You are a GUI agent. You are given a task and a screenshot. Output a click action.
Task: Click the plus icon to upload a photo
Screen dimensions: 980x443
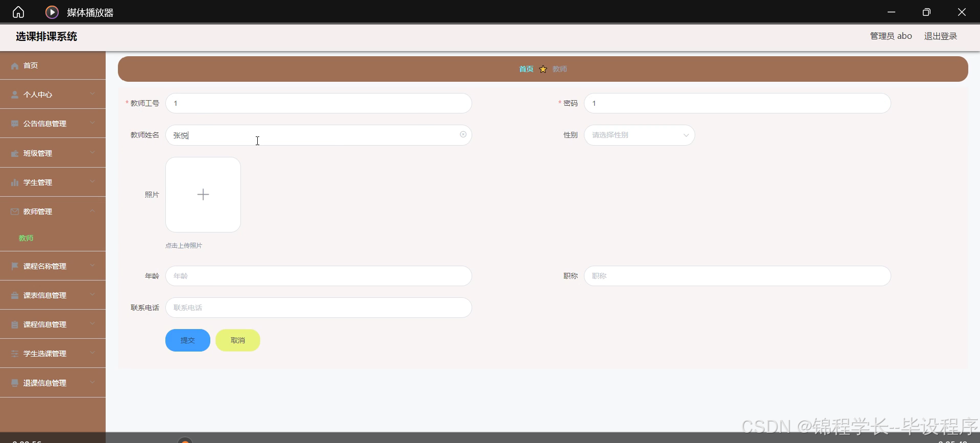coord(203,195)
